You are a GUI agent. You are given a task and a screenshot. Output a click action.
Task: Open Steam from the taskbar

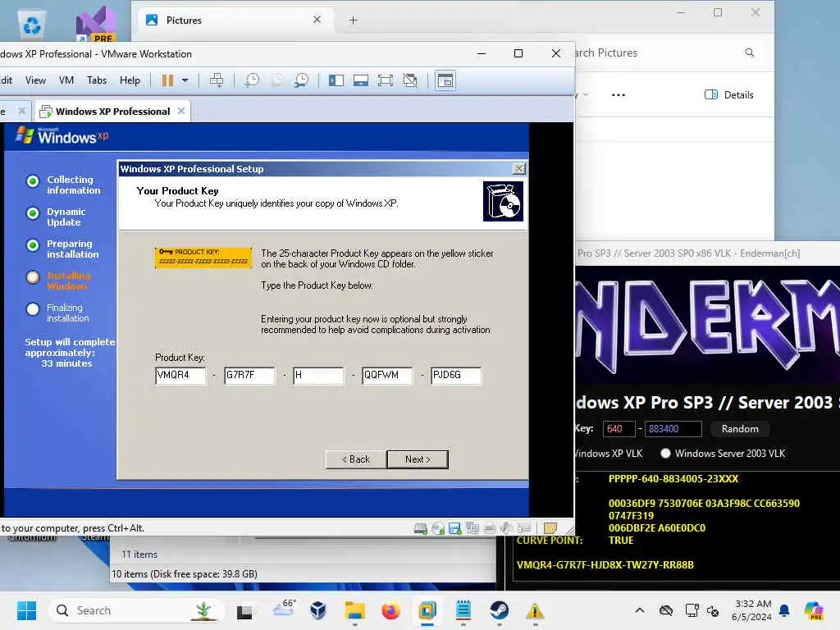pos(500,610)
